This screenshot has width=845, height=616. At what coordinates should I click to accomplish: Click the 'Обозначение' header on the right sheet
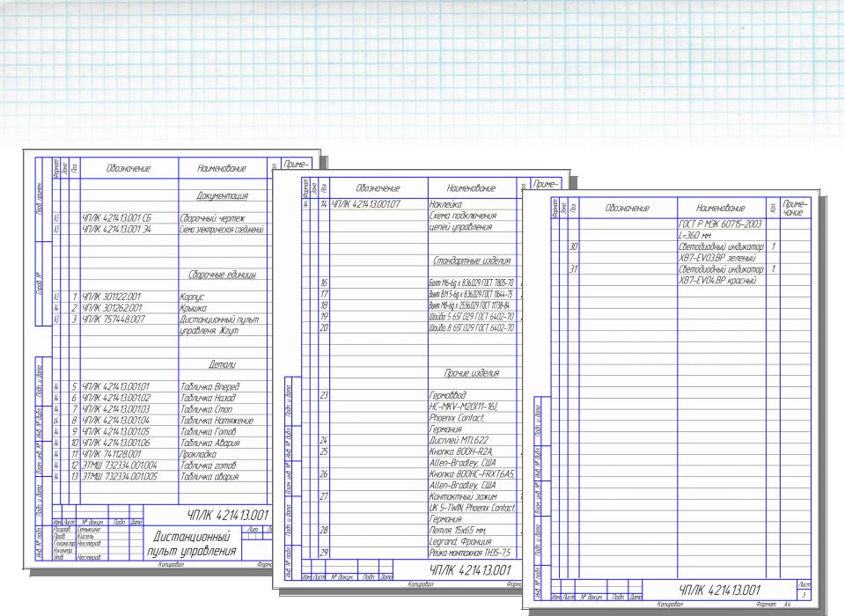click(x=628, y=208)
